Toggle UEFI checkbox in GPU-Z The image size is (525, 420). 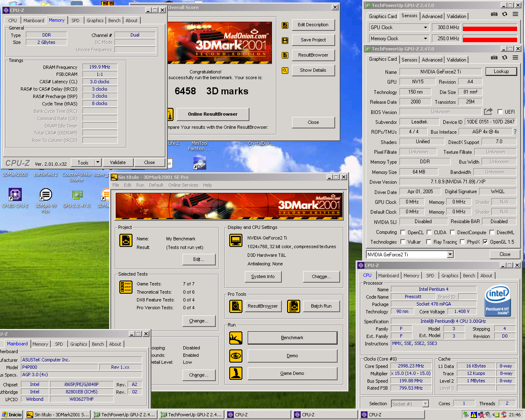pos(500,112)
